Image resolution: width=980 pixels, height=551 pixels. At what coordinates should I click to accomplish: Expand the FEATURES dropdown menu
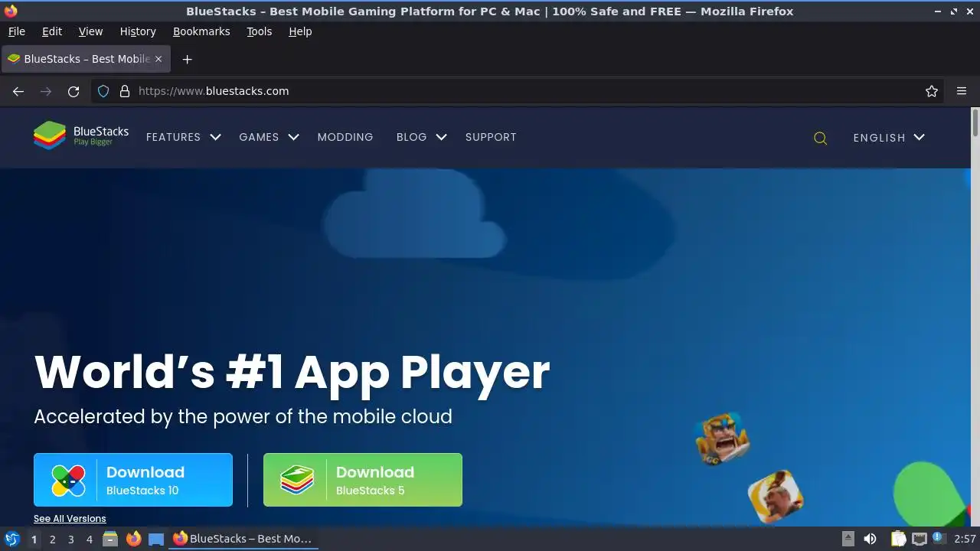click(183, 137)
